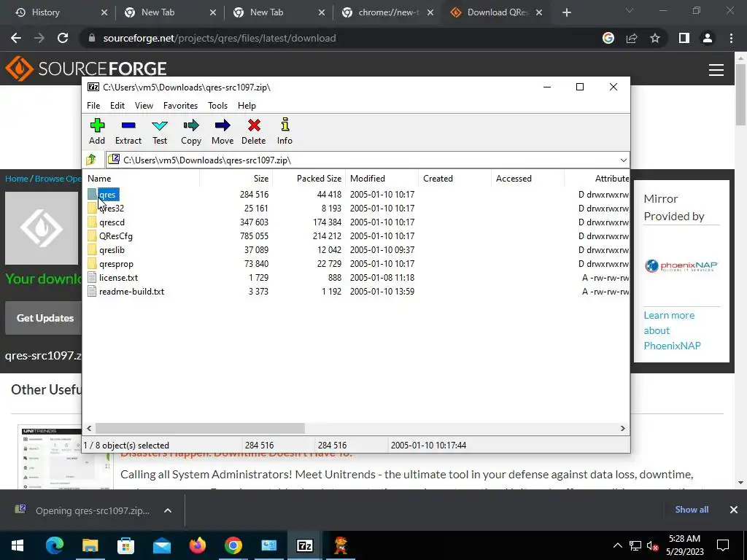Expand the 7-Zip address path dropdown
Viewport: 747px width, 560px height.
click(x=623, y=160)
